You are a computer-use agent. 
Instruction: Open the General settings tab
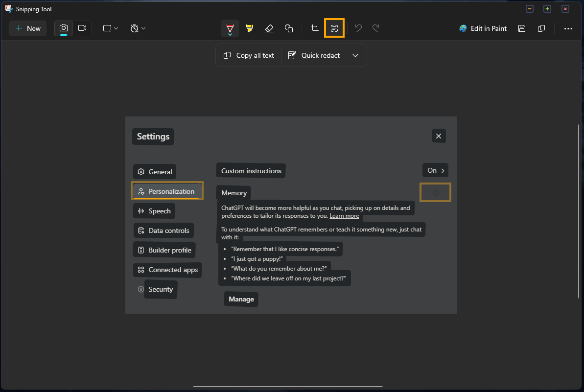click(155, 172)
